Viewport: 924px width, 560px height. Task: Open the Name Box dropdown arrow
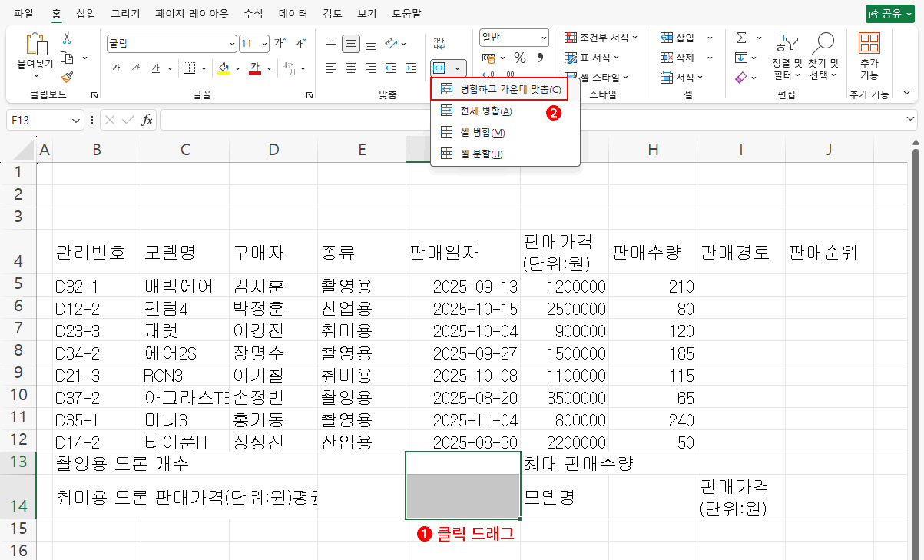pyautogui.click(x=76, y=120)
